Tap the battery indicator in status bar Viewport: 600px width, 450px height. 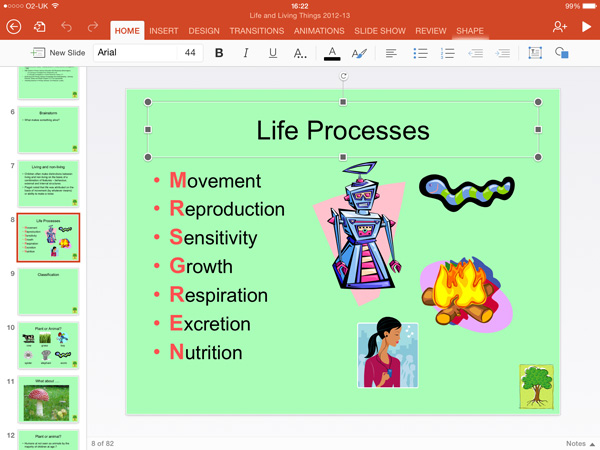588,6
